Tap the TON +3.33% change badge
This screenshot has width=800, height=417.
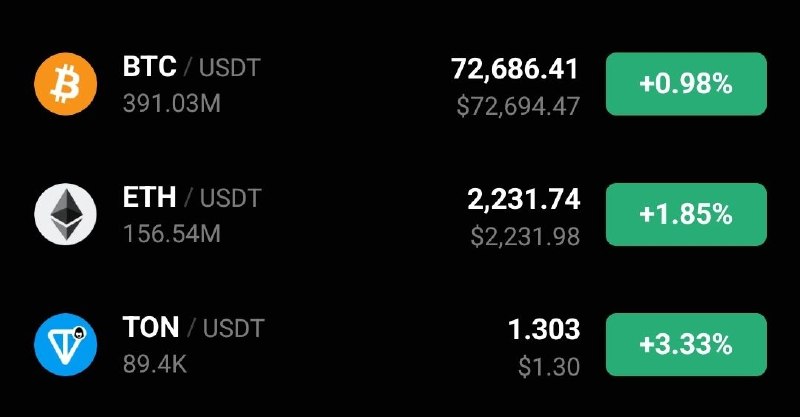(x=686, y=345)
